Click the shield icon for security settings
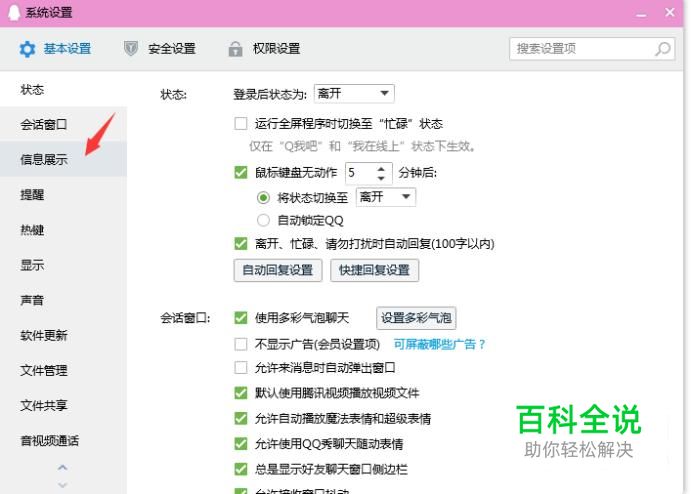 pyautogui.click(x=131, y=49)
